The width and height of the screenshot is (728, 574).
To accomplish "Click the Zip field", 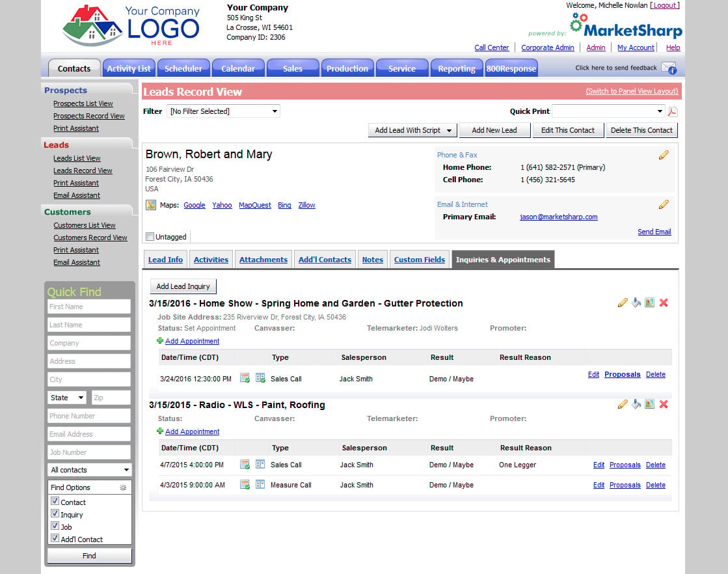I will [x=111, y=398].
